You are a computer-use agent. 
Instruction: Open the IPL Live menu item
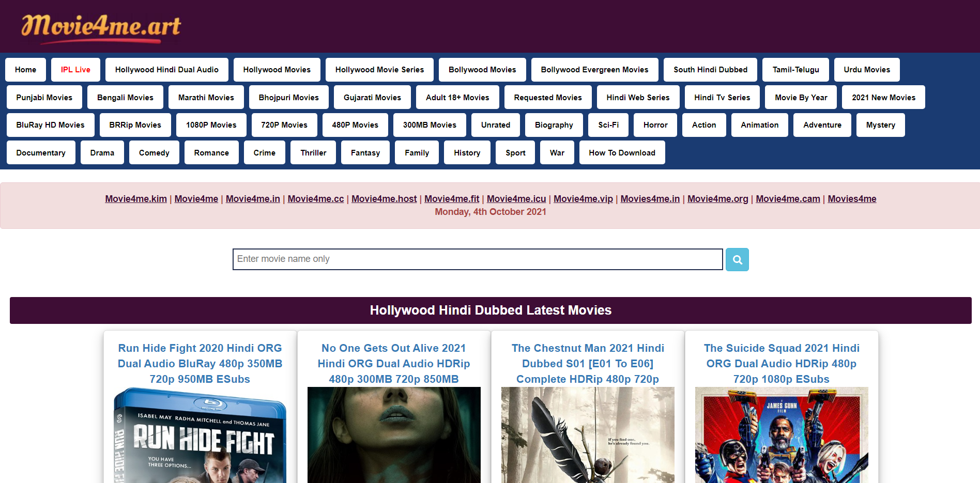(75, 70)
